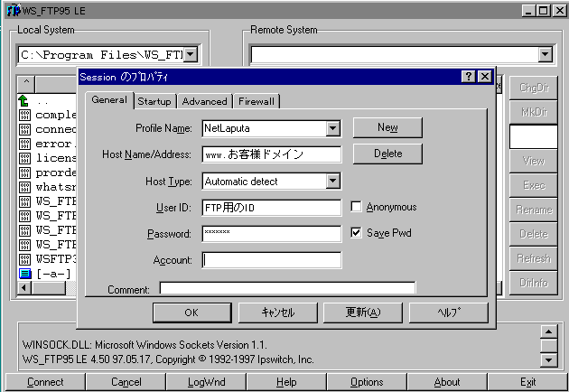Click the Delete profile button in dialog
Viewport: 569px width, 392px height.
pyautogui.click(x=387, y=154)
